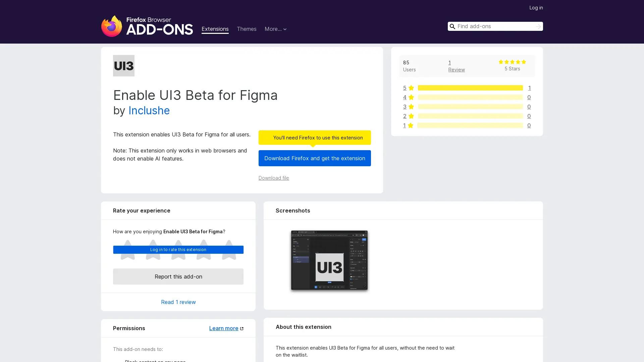This screenshot has height=362, width=644.
Task: Select the 1-star rating row
Action: (x=405, y=125)
